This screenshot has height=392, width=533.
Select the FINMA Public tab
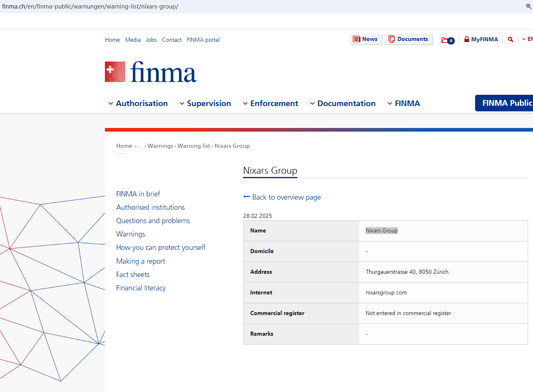(x=504, y=103)
